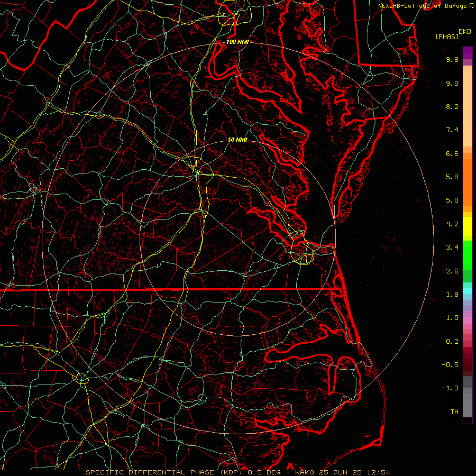476x476 pixels.
Task: Click the bright green segment of color bar
Action: pyautogui.click(x=467, y=255)
